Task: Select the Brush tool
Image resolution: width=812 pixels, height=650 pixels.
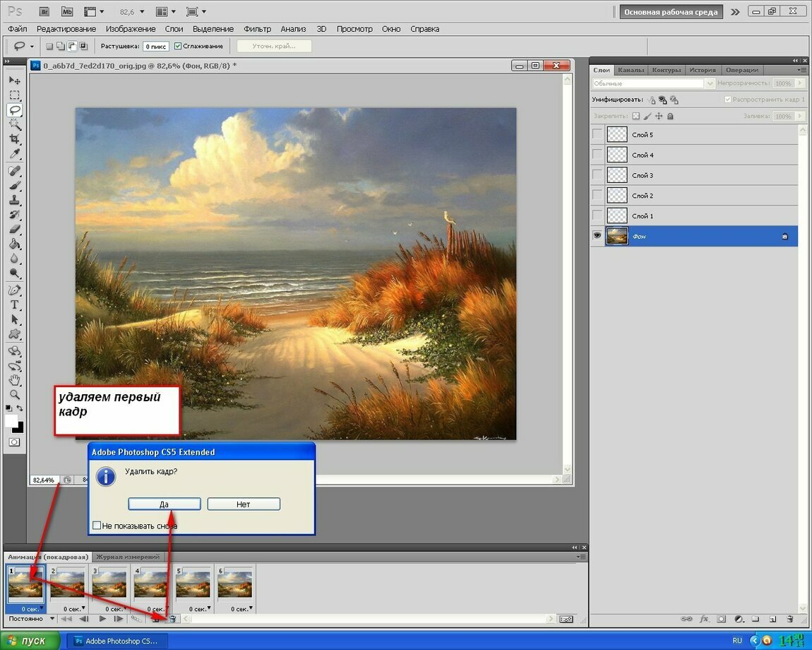Action: coord(15,186)
